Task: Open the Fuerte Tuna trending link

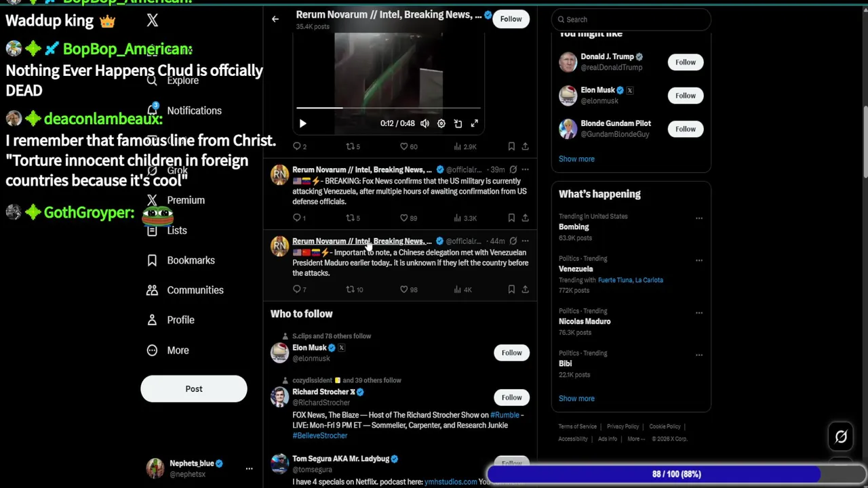Action: click(615, 280)
